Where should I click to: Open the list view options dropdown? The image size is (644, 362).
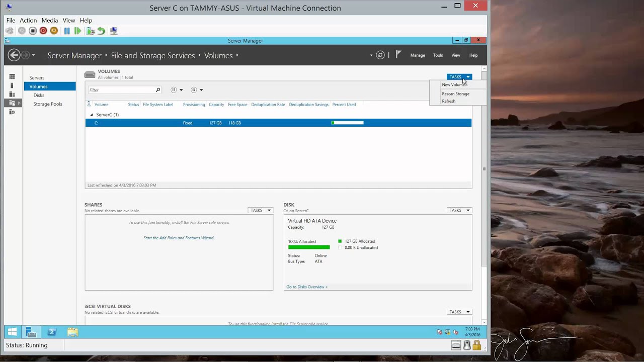(x=177, y=90)
